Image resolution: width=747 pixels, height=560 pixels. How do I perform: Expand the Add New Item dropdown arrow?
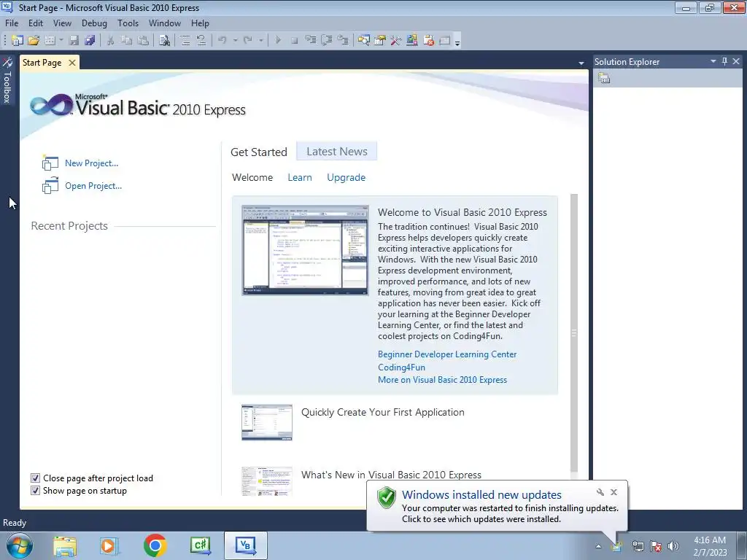[x=61, y=41]
